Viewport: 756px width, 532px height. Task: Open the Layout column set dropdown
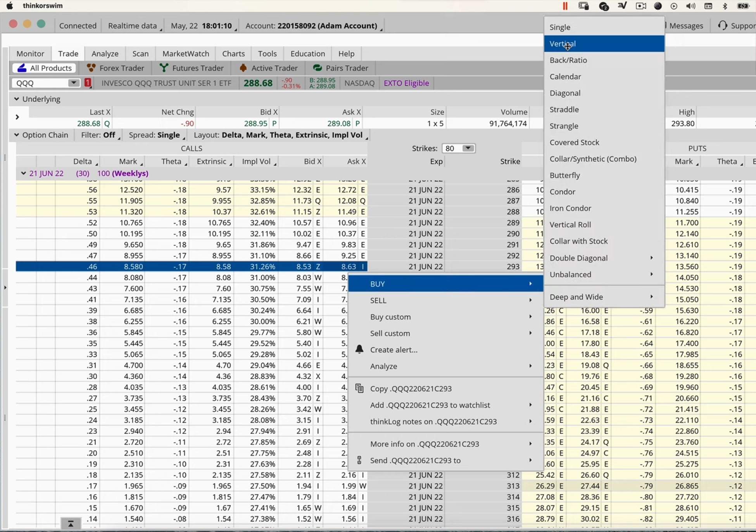[x=281, y=135]
